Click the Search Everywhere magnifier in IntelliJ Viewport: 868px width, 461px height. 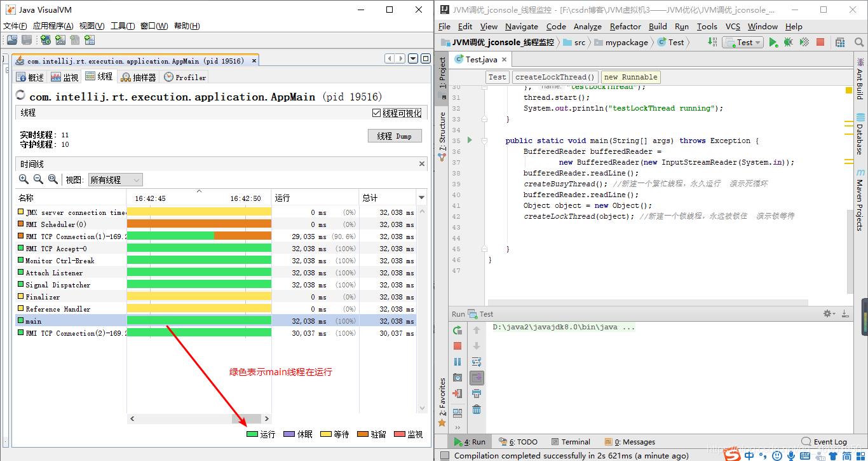858,43
